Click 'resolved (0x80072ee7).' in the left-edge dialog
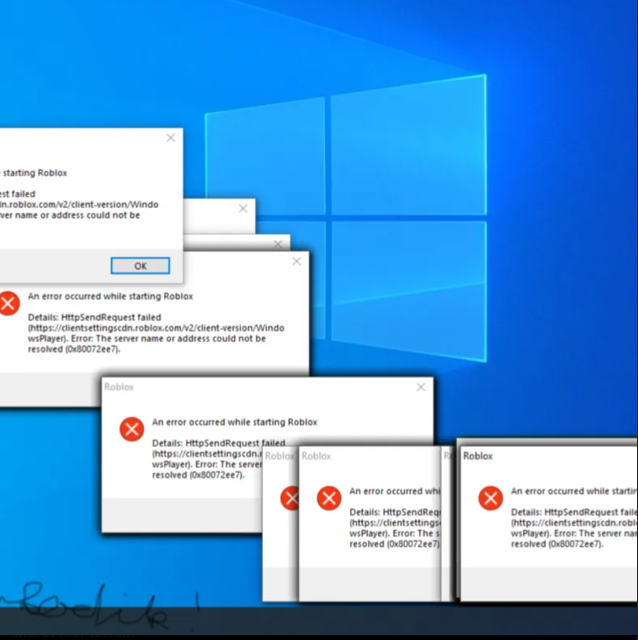The image size is (638, 640). [74, 349]
